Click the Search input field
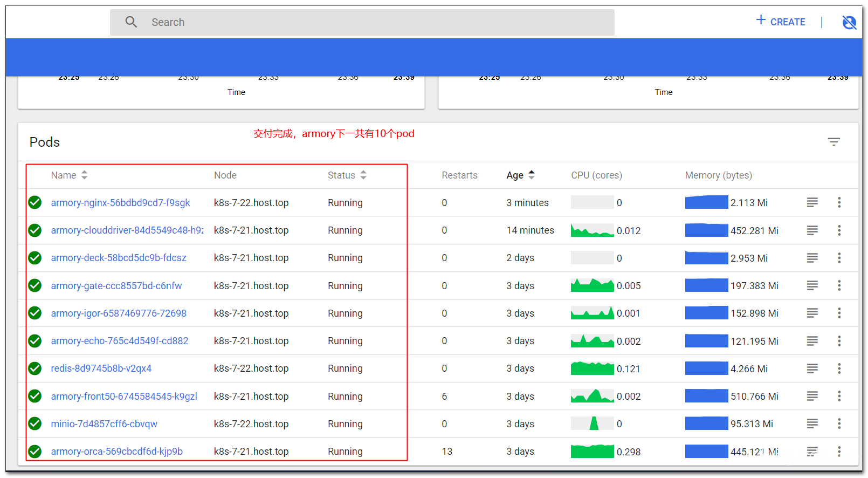The height and width of the screenshot is (478, 868). click(362, 22)
